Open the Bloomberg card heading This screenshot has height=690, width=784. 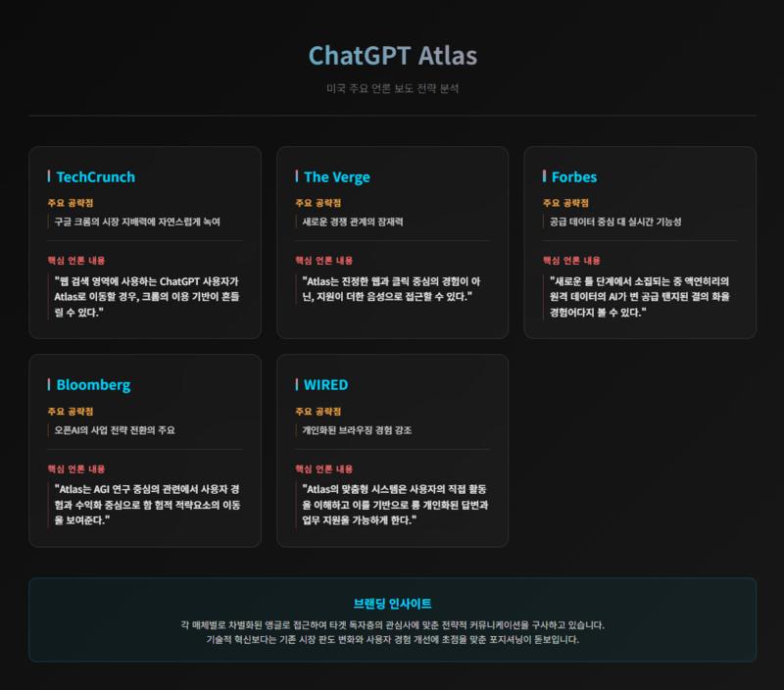click(x=92, y=384)
